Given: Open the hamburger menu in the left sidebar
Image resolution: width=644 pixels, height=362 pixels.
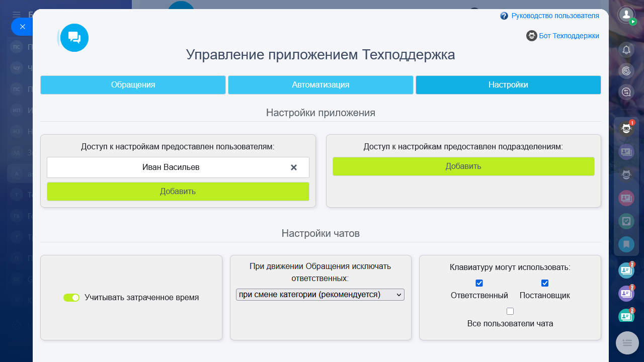Looking at the screenshot, I should coord(17,15).
